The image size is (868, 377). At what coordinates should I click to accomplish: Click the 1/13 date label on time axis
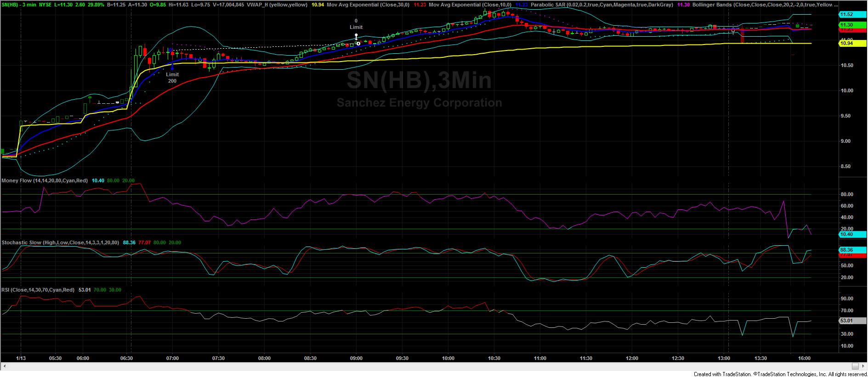tap(21, 359)
